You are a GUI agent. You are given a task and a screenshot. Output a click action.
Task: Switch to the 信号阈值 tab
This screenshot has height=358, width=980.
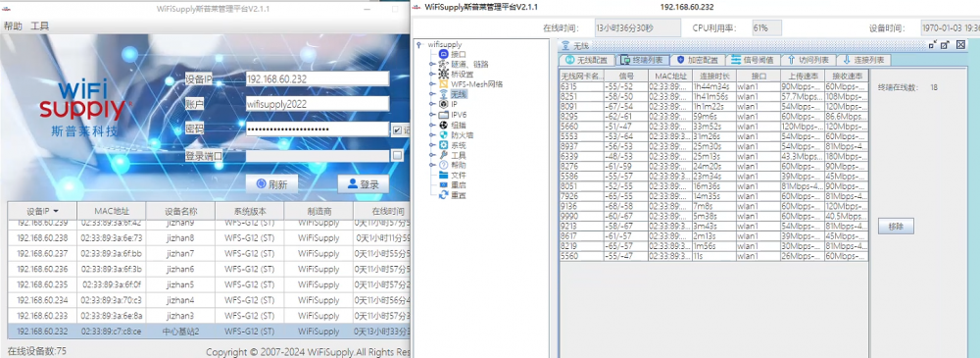[x=753, y=60]
